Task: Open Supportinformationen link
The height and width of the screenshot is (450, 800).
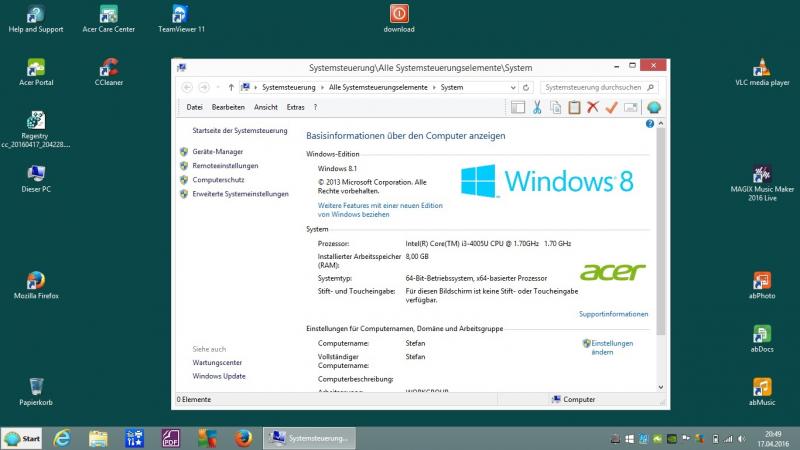Action: [x=613, y=314]
